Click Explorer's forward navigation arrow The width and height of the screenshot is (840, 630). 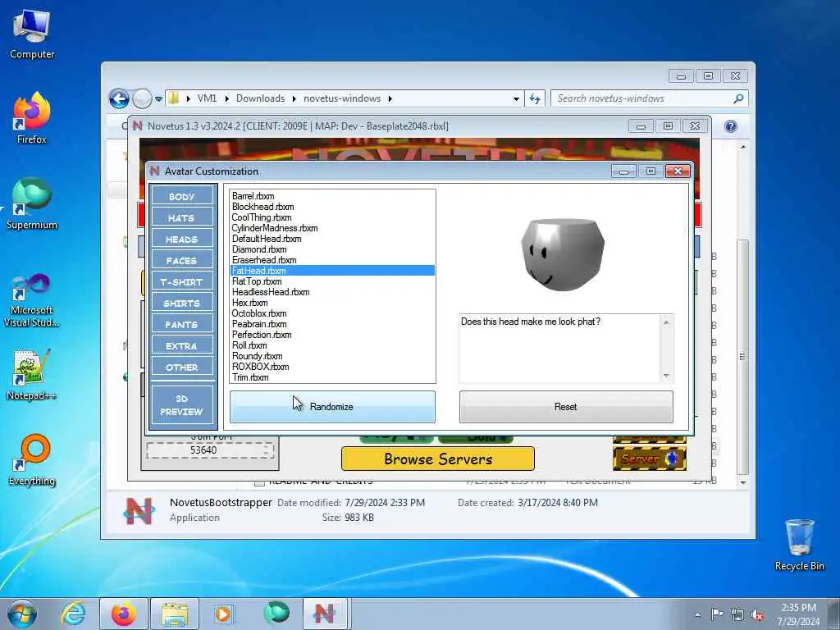(x=142, y=98)
